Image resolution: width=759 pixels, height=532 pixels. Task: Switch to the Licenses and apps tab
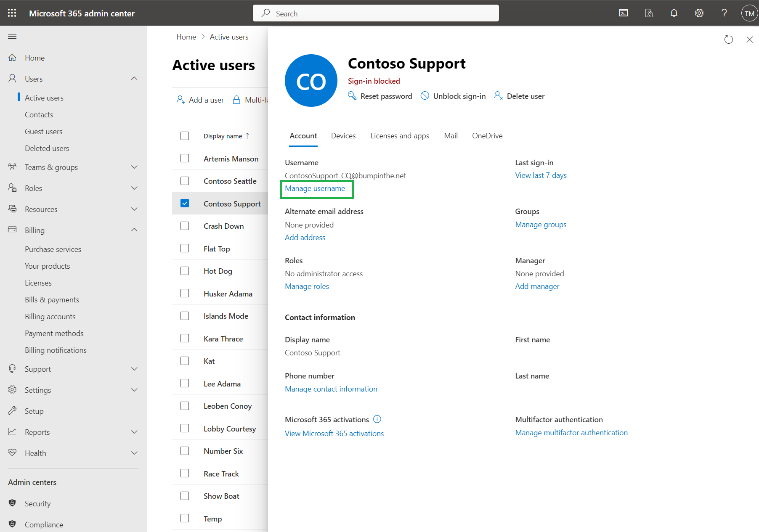tap(400, 136)
